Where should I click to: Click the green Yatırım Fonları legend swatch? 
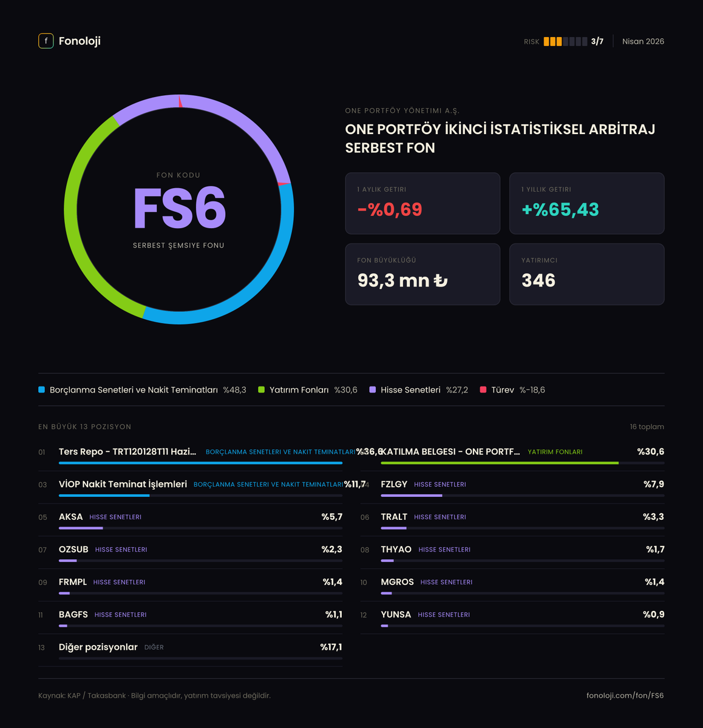coord(261,389)
